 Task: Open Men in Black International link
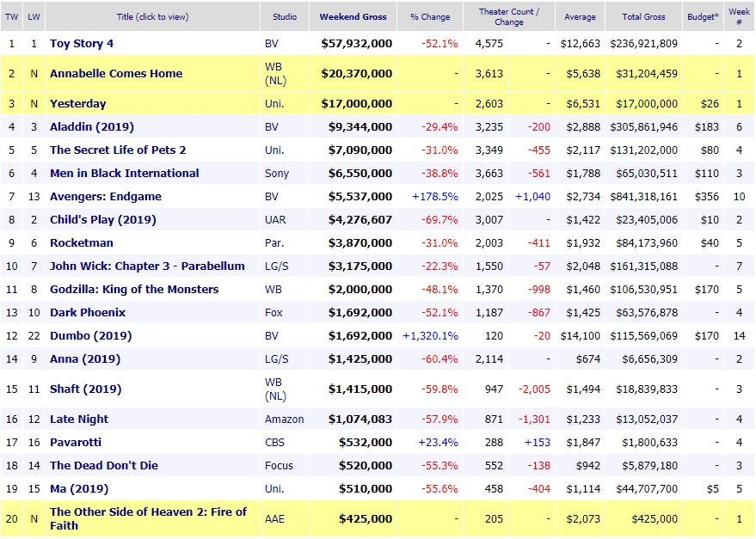(125, 173)
